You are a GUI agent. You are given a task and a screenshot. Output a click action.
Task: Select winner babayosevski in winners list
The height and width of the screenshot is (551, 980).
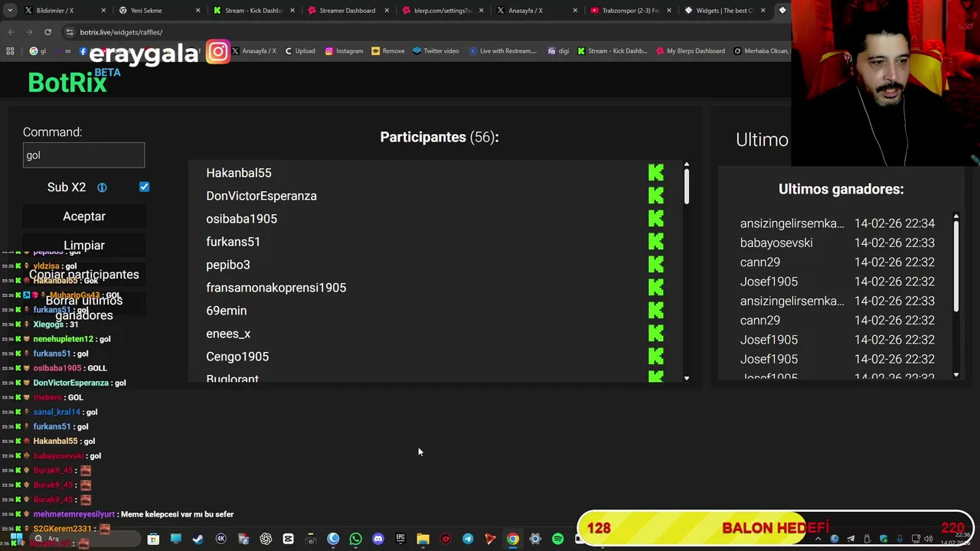(x=776, y=243)
